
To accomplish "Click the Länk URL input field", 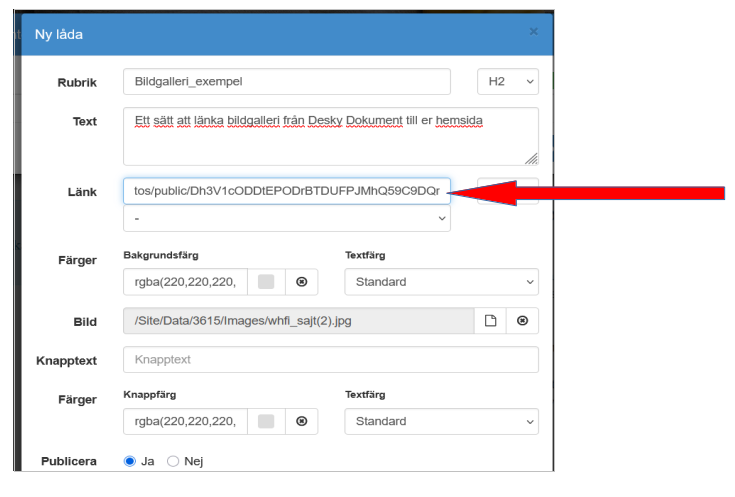I will click(x=286, y=191).
